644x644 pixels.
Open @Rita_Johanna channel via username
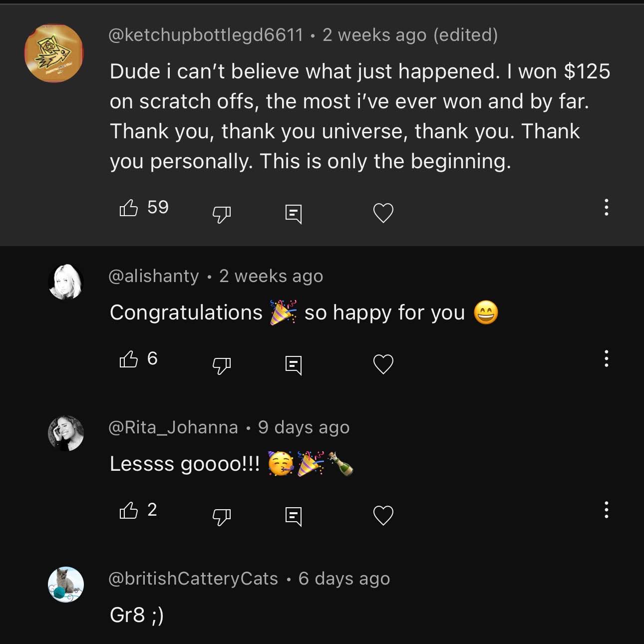pos(173,428)
